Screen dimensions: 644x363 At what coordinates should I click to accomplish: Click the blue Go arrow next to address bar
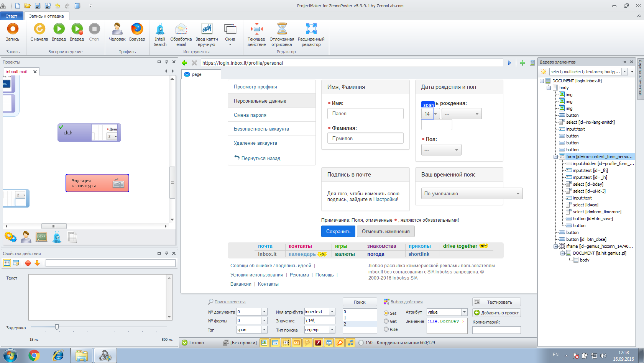tap(509, 63)
